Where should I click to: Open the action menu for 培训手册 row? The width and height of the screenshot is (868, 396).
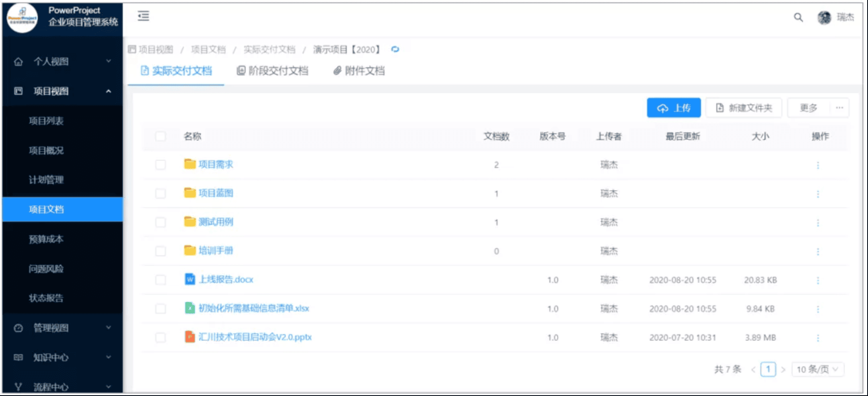coord(818,251)
